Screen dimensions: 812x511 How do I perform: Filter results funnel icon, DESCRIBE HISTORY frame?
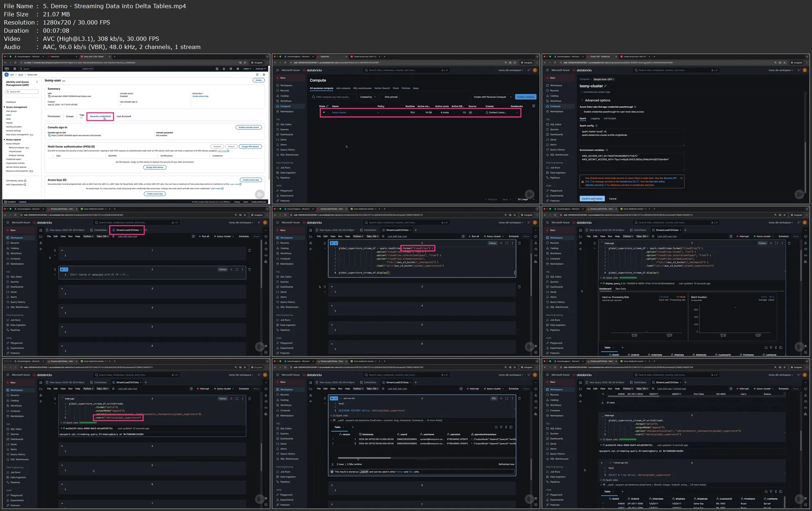(501, 427)
